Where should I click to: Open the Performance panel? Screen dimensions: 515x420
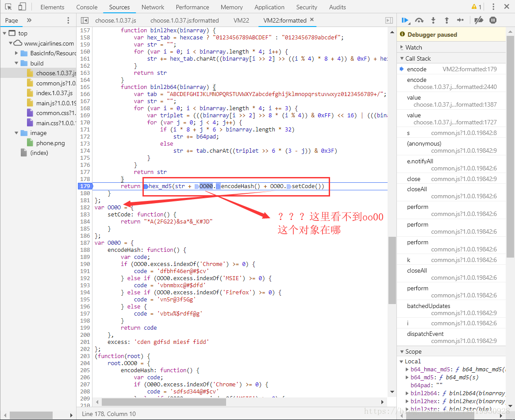pos(192,7)
